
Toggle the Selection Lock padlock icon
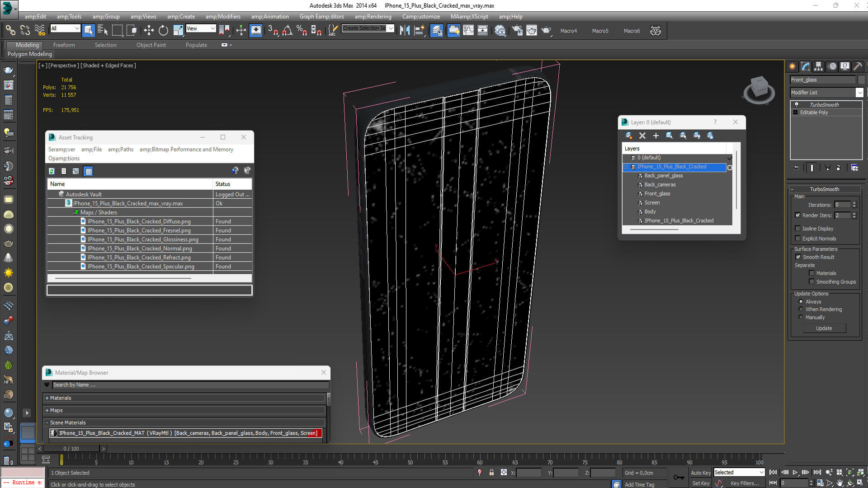pos(491,473)
